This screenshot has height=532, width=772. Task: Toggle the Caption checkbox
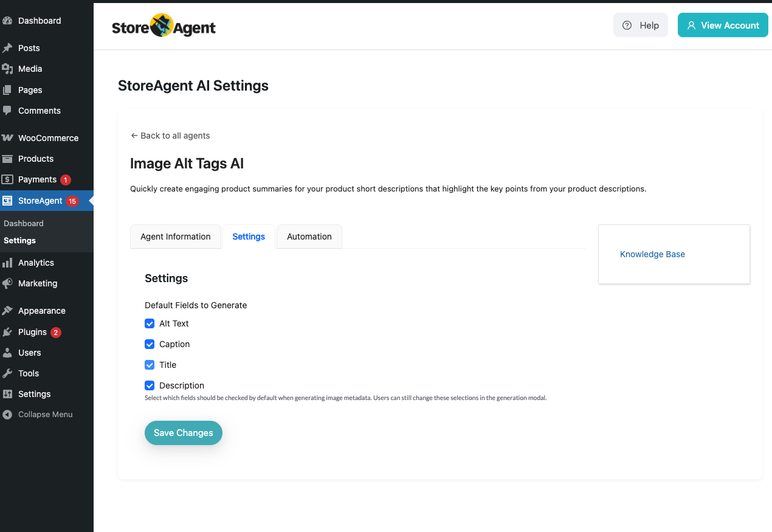(x=150, y=344)
